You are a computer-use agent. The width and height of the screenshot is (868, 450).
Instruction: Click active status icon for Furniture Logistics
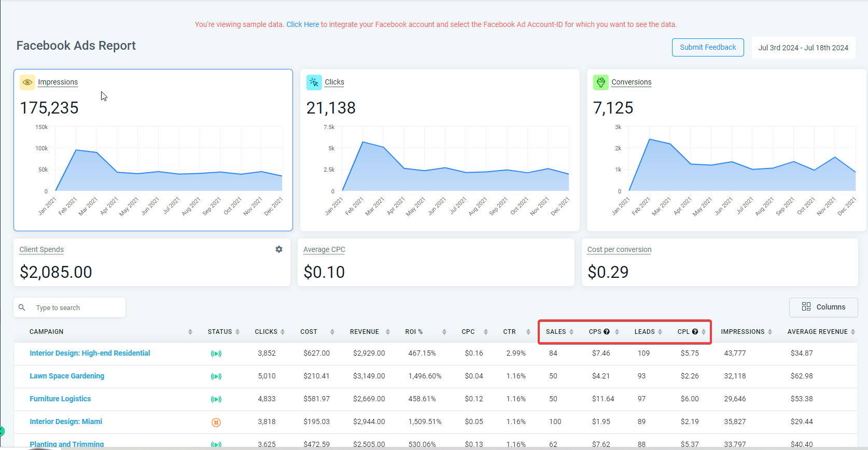216,399
